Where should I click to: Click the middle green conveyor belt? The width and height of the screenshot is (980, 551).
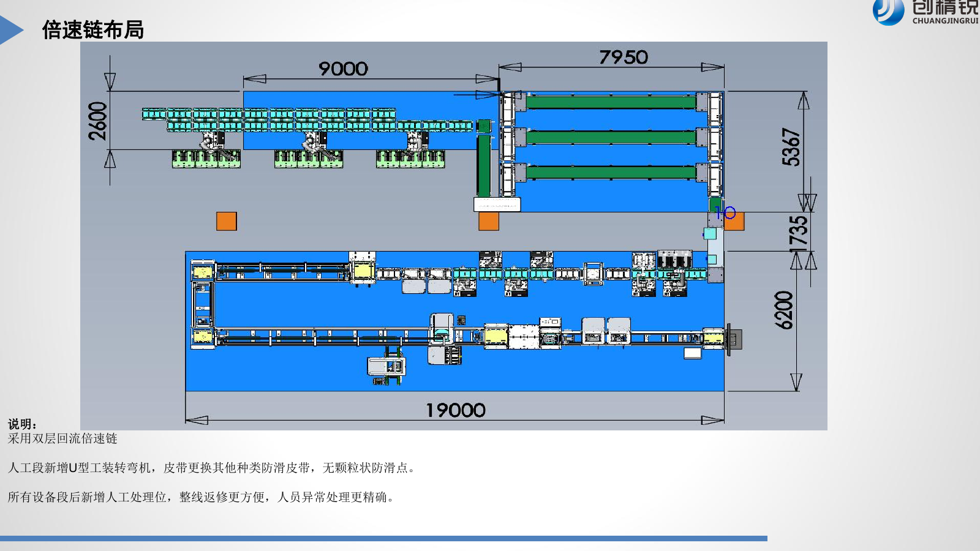tap(611, 137)
